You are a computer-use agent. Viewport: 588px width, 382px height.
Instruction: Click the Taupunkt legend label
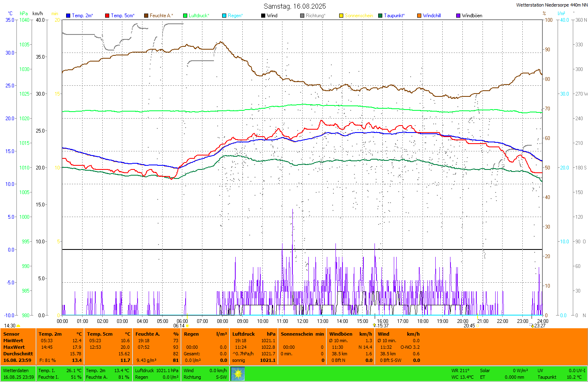[x=394, y=16]
